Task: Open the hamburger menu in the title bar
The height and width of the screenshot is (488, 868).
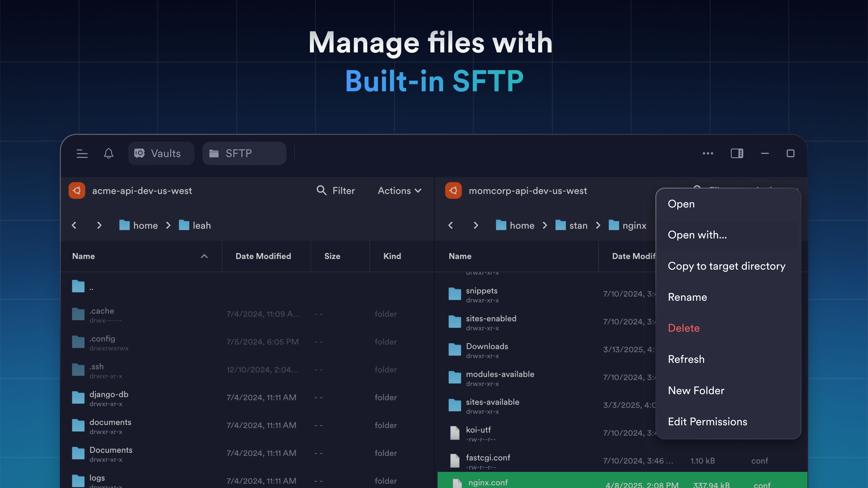Action: (82, 154)
